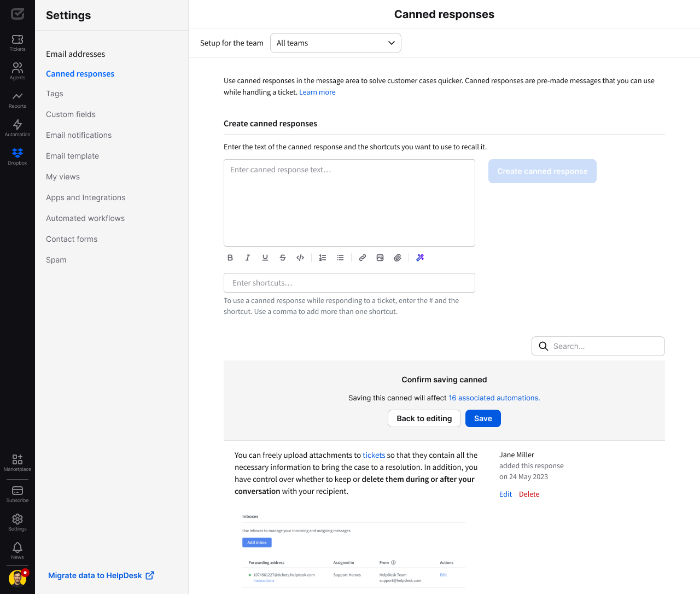
Task: Insert an image into the response
Action: pyautogui.click(x=380, y=258)
